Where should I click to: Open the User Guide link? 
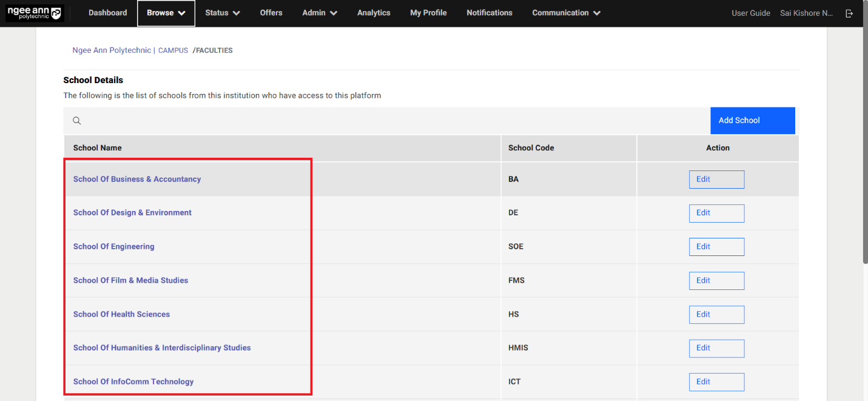750,13
